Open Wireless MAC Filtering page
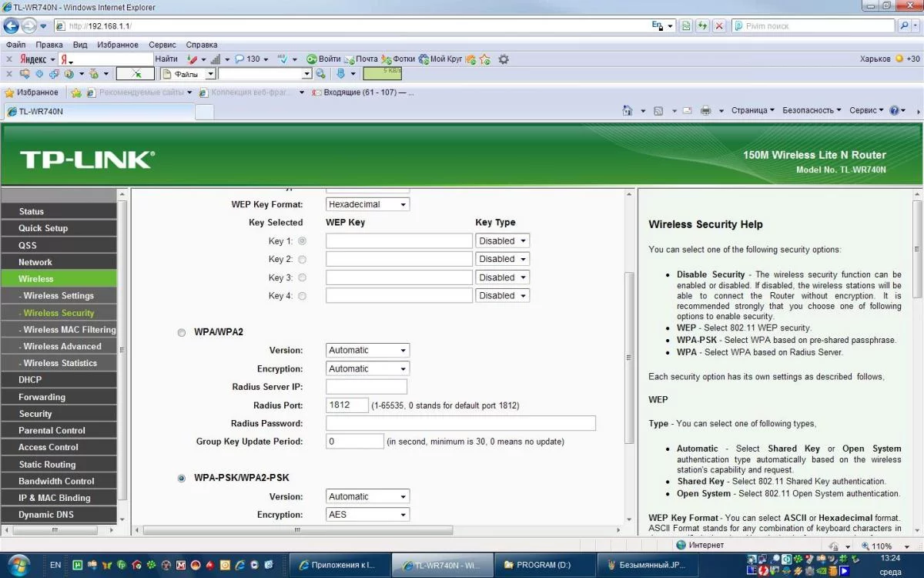The image size is (924, 578). point(68,330)
